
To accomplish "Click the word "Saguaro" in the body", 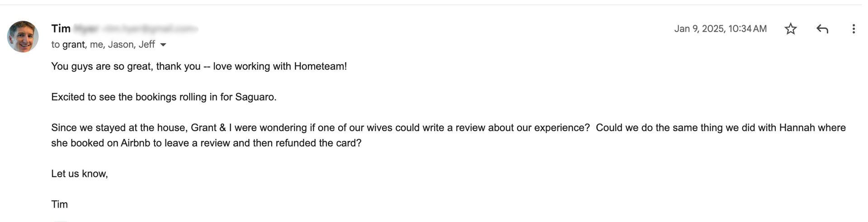I will pos(255,97).
